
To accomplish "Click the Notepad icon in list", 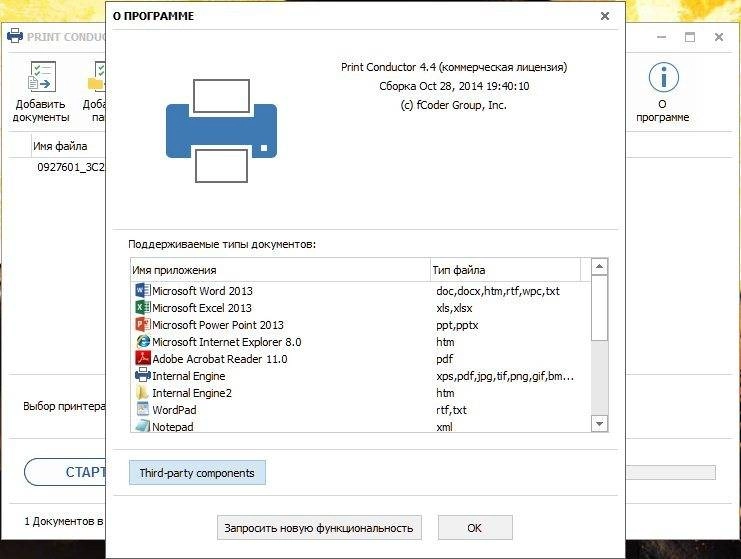I will (143, 426).
